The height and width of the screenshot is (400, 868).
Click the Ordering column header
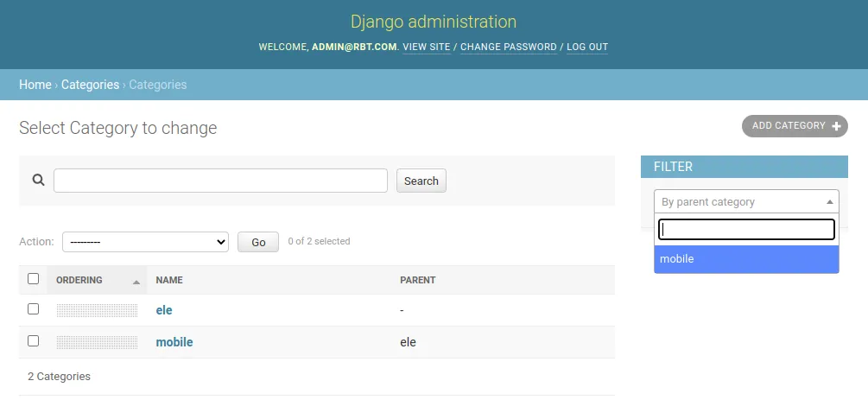tap(79, 280)
